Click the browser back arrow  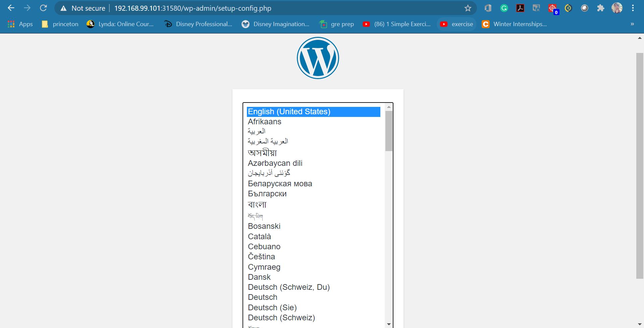(11, 8)
